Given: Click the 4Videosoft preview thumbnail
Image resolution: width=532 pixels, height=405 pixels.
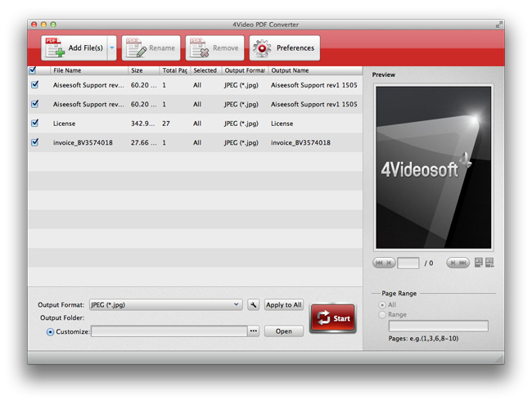Looking at the screenshot, I should click(x=434, y=167).
